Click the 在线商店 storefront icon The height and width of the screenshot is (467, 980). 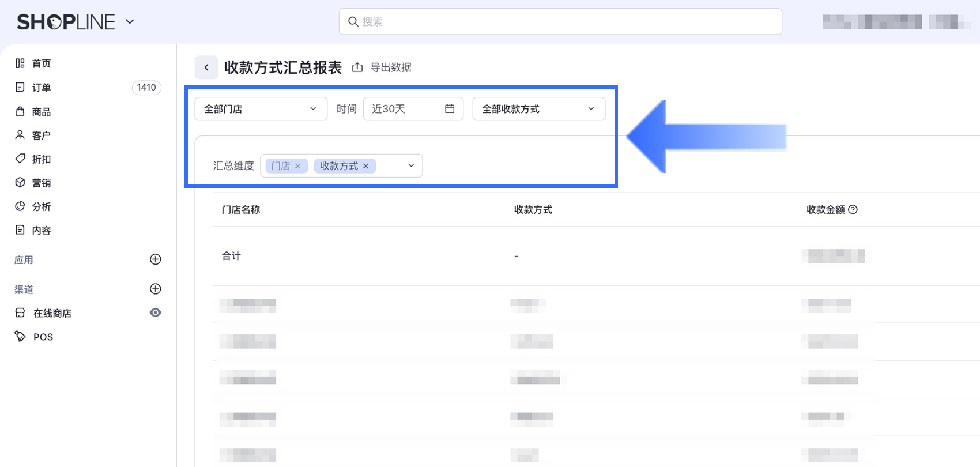[x=20, y=312]
